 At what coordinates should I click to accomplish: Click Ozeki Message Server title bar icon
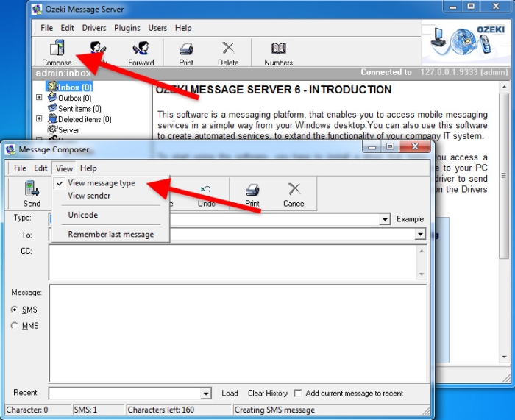(37, 10)
